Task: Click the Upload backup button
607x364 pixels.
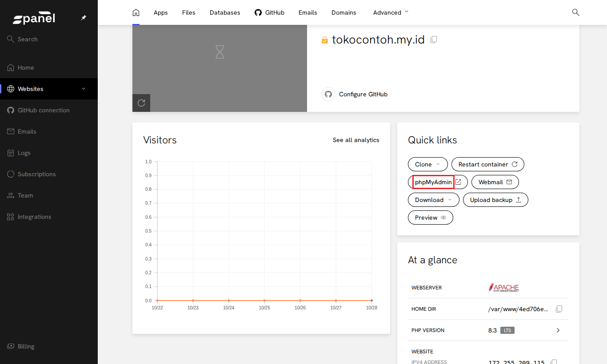Action: coord(495,200)
